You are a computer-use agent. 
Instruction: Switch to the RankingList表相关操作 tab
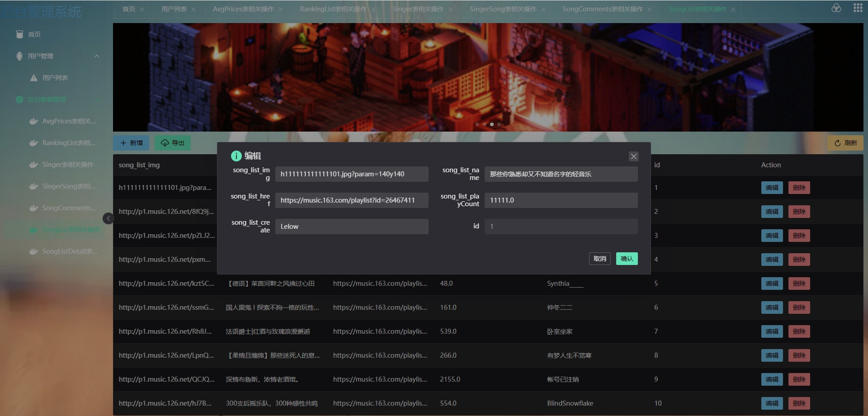(x=333, y=9)
